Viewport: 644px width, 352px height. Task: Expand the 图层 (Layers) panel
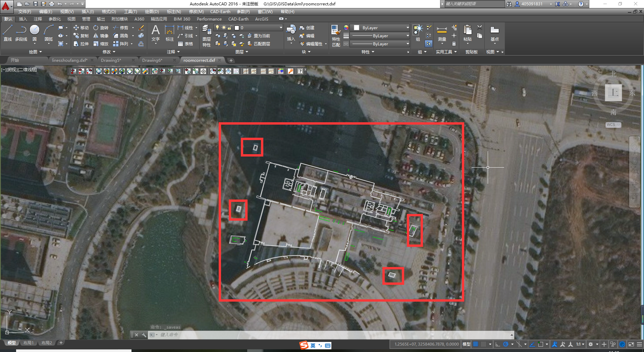pos(242,52)
